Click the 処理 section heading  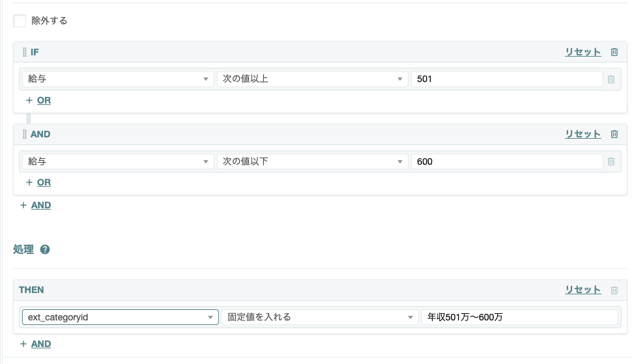23,249
